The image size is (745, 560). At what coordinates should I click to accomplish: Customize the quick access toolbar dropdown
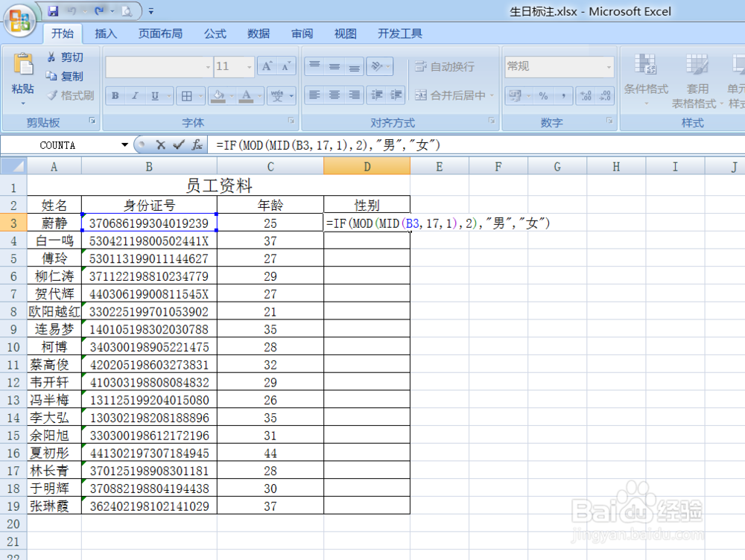click(151, 11)
